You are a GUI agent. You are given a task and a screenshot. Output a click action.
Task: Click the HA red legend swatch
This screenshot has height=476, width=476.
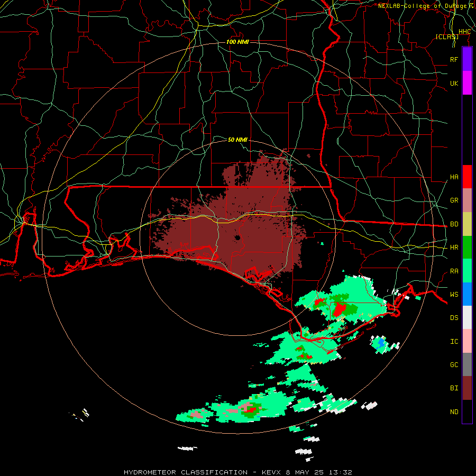(x=467, y=177)
